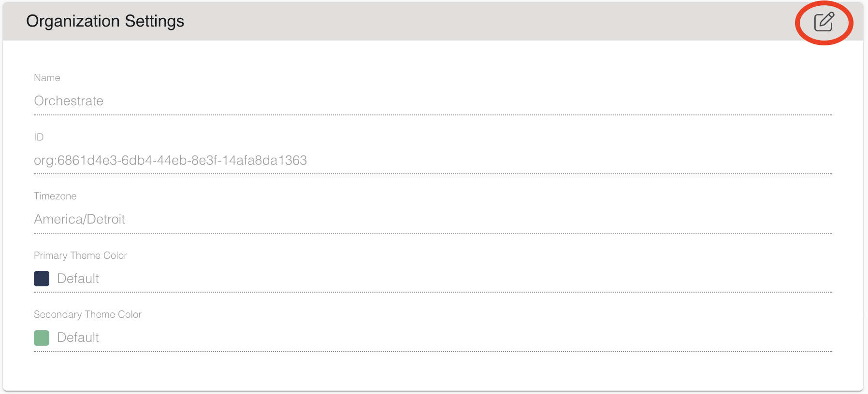Screen dimensions: 868x394
Task: Click the Organization Settings heading
Action: point(105,21)
